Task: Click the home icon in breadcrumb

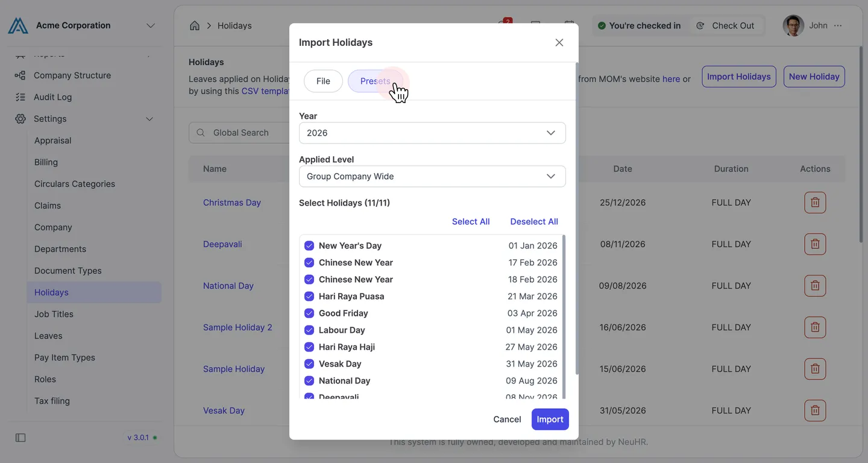Action: pos(195,25)
